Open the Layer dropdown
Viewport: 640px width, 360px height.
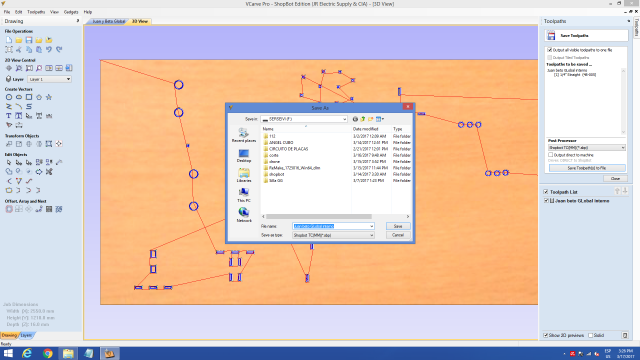(x=49, y=79)
